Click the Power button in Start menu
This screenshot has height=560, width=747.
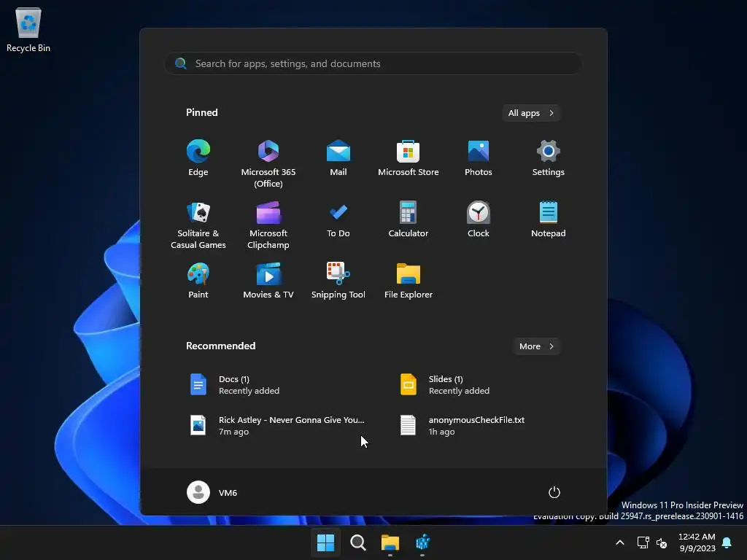554,492
